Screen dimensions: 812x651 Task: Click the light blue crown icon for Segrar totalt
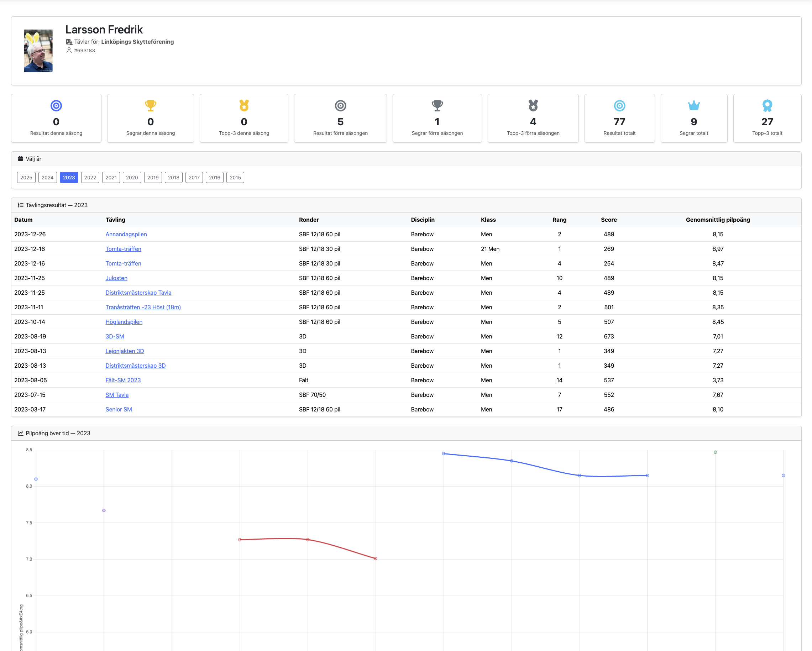click(x=693, y=106)
